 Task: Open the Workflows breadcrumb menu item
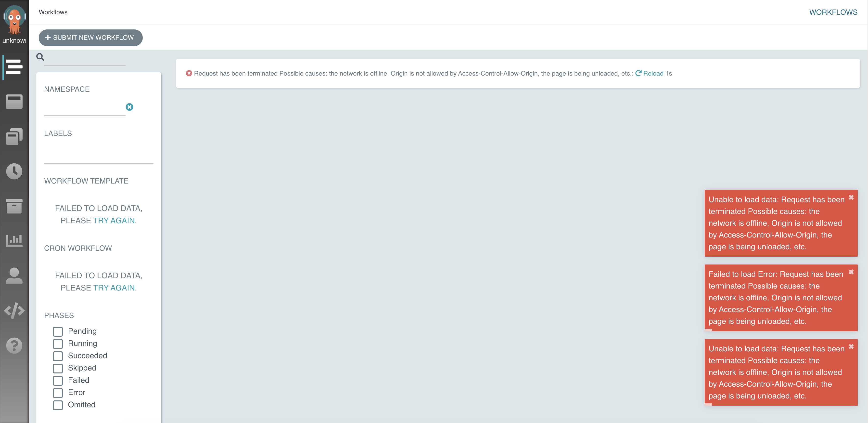(x=52, y=12)
